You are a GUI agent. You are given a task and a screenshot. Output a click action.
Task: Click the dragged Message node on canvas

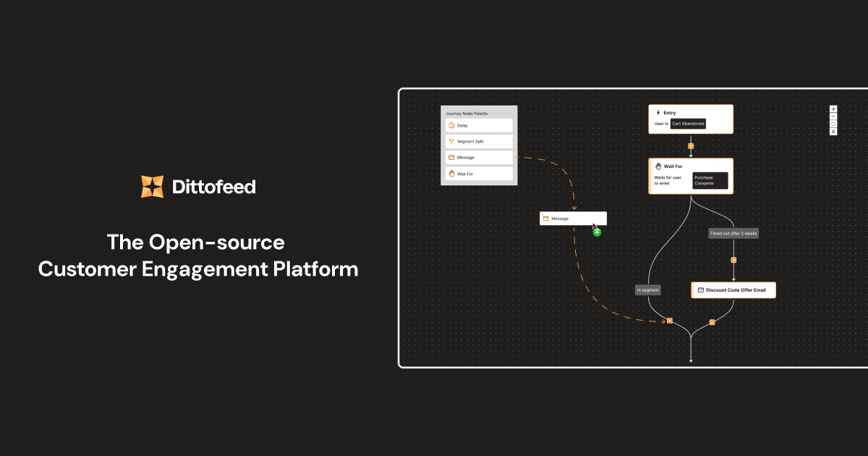click(572, 219)
